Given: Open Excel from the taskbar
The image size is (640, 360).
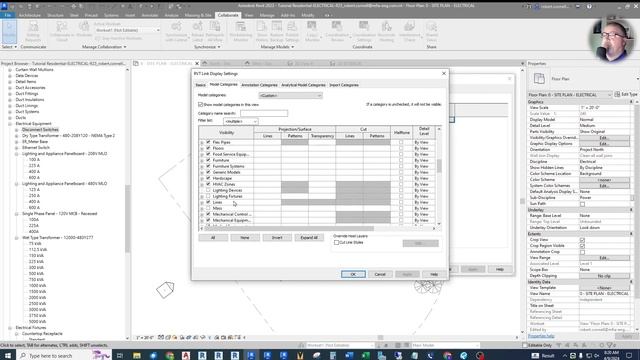Looking at the screenshot, I should click(365, 356).
